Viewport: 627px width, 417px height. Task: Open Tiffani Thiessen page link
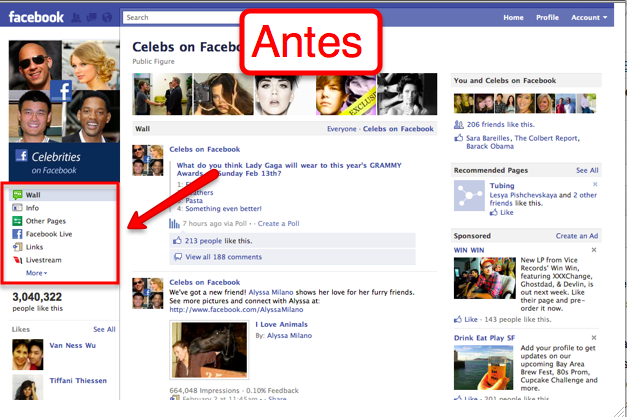[78, 381]
